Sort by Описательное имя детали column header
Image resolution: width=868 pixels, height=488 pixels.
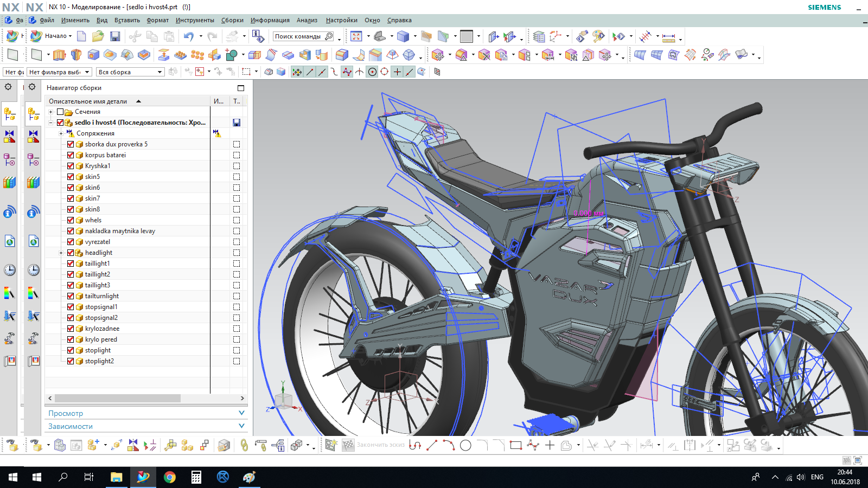(x=128, y=101)
